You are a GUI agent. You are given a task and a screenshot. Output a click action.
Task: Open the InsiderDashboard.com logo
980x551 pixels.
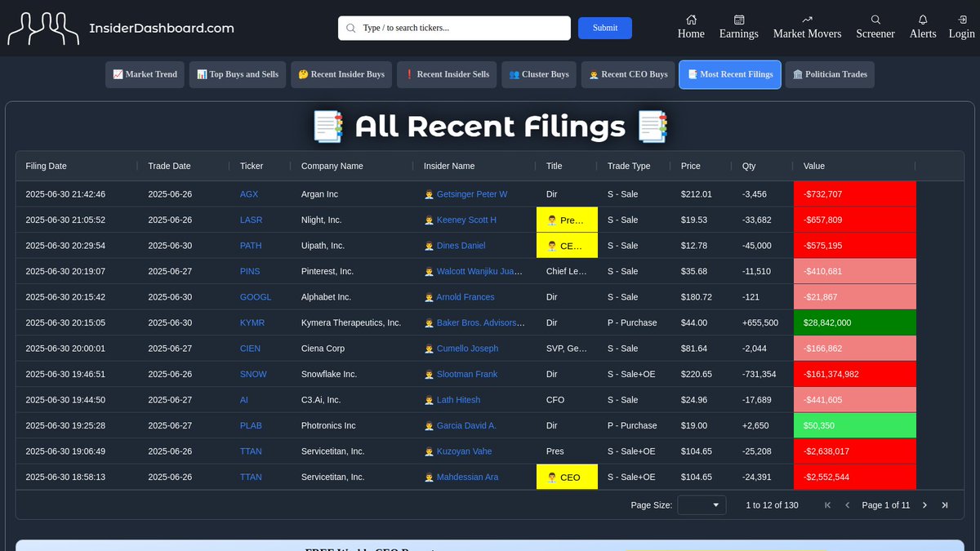tap(121, 28)
